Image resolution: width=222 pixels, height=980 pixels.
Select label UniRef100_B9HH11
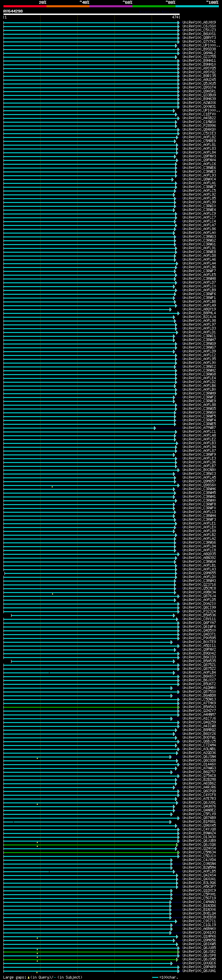click(x=199, y=60)
